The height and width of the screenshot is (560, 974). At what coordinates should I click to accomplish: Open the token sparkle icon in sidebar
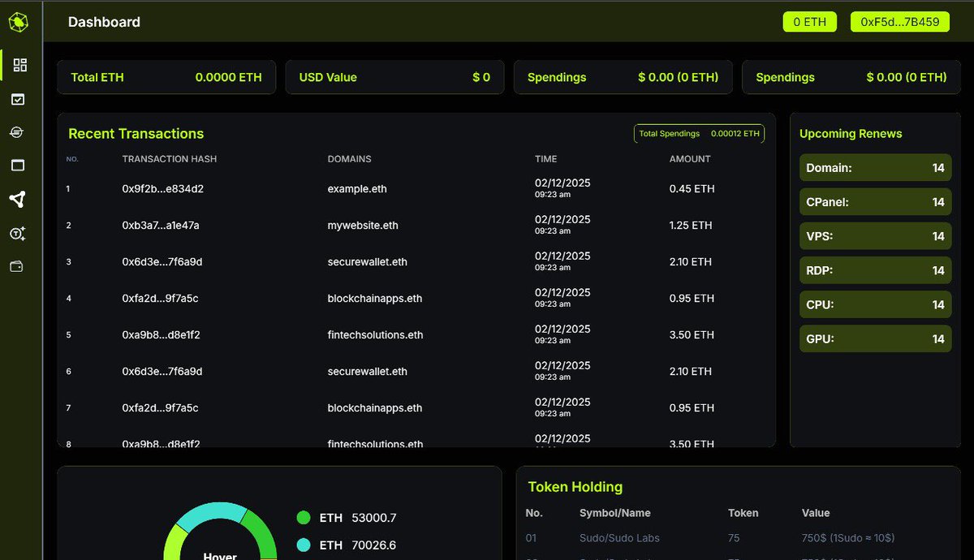point(18,234)
